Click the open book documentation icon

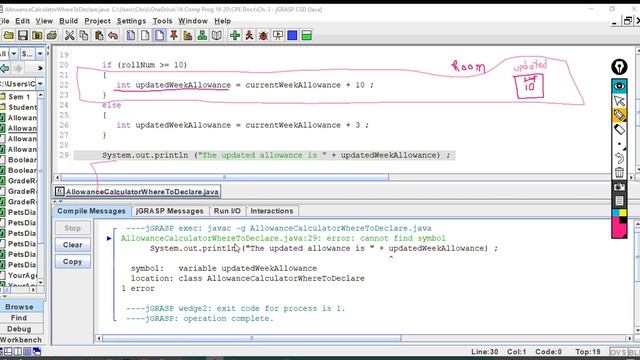pyautogui.click(x=216, y=36)
